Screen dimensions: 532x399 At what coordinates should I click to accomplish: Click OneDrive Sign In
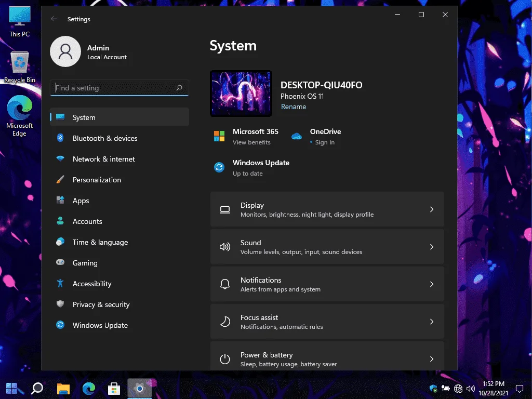click(x=325, y=142)
